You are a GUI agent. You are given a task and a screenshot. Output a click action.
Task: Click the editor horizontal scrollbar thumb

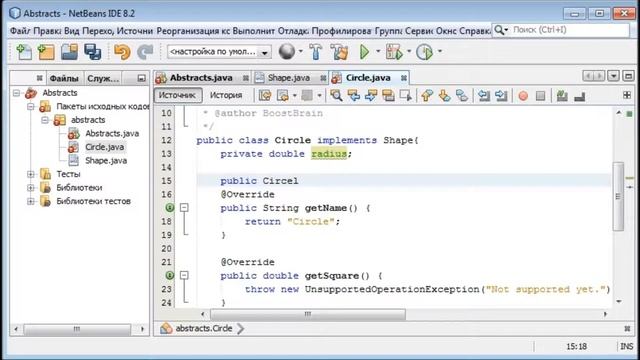coord(308,314)
